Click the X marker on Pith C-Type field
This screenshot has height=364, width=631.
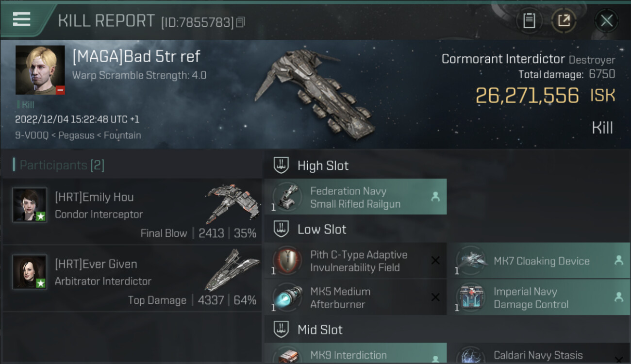click(435, 261)
